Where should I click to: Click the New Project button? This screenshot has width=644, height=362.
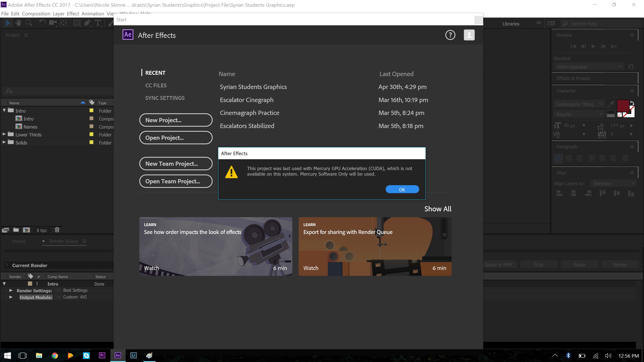[x=176, y=120]
